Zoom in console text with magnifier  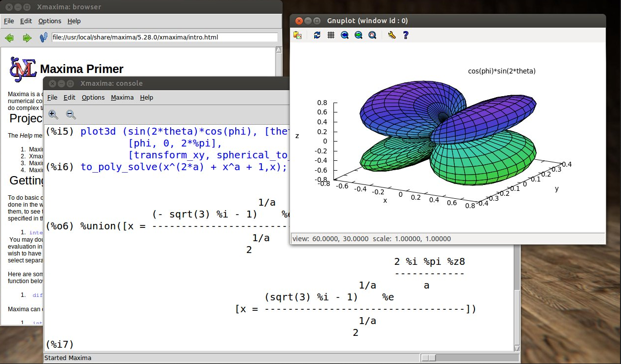click(53, 114)
